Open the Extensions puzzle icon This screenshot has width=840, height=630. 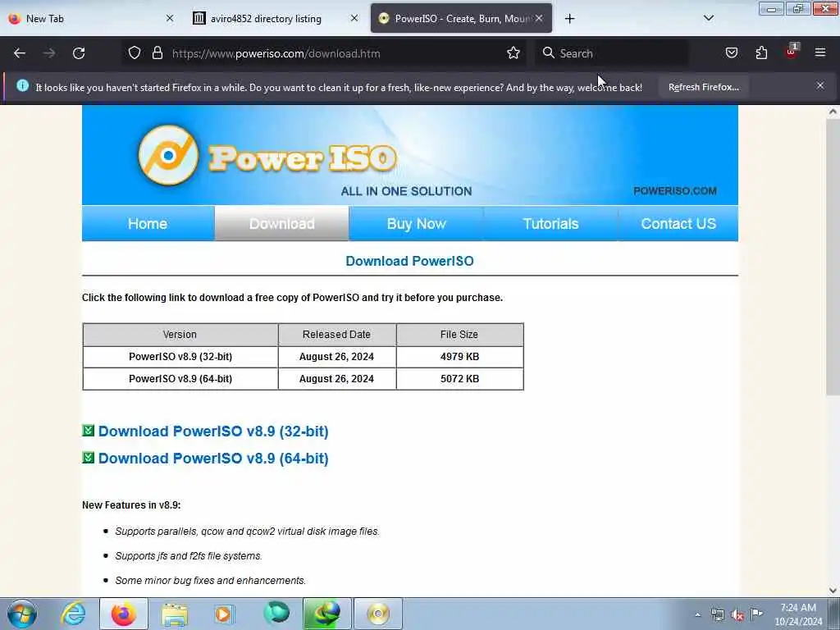[x=761, y=52]
